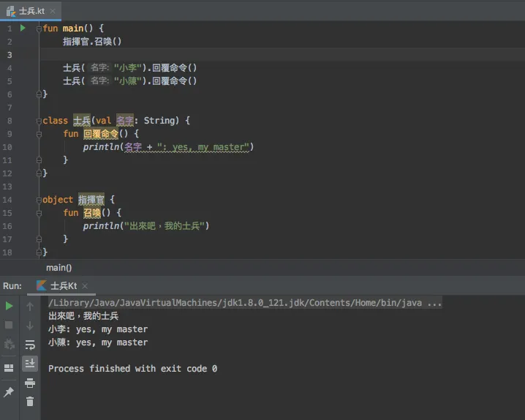
Task: Click the dump threads icon below Stop
Action: (9, 344)
